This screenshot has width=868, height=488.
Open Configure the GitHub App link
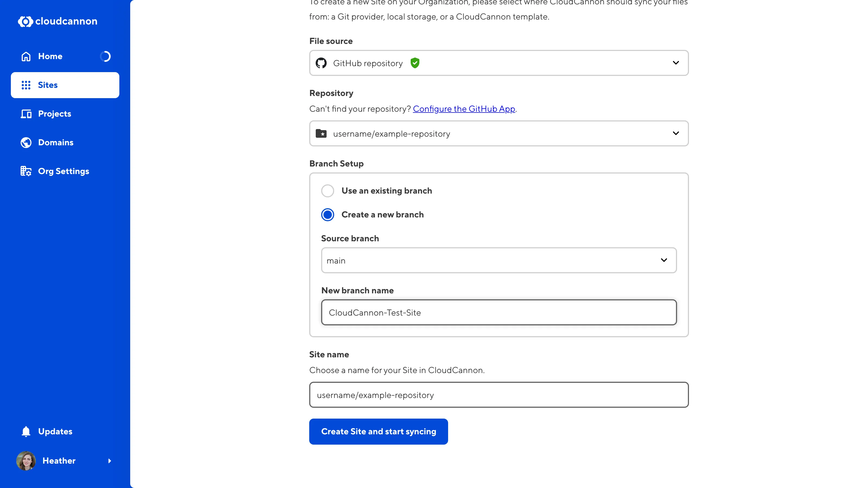click(464, 109)
